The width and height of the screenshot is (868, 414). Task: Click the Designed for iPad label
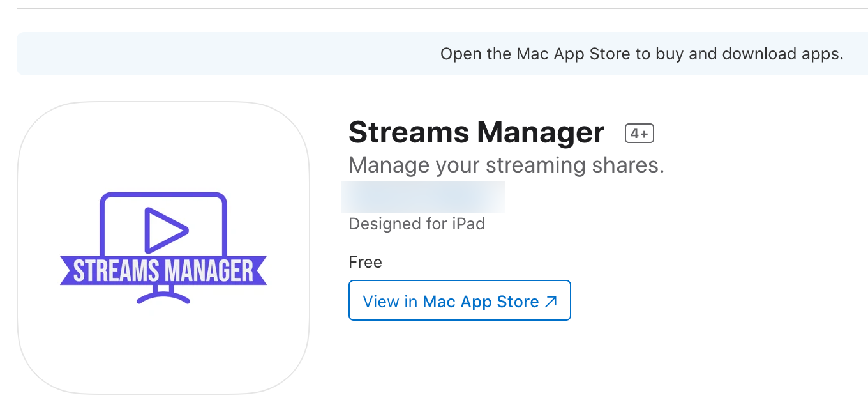416,224
